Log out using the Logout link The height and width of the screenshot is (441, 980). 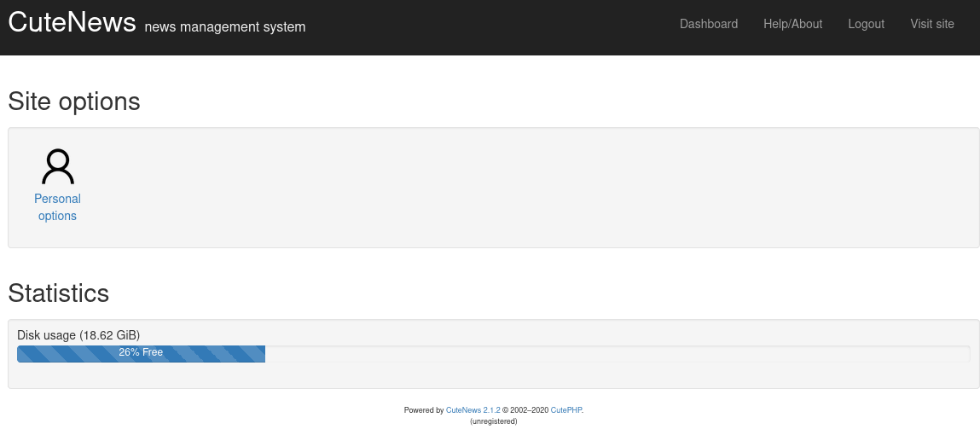coord(866,24)
